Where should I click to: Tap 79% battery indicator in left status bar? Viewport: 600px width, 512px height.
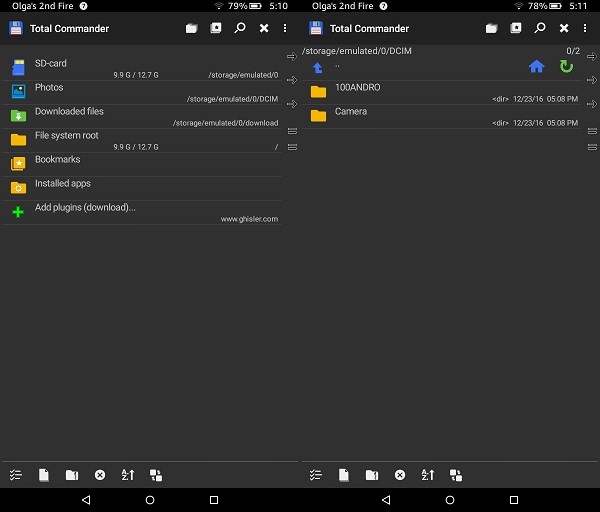click(x=245, y=6)
